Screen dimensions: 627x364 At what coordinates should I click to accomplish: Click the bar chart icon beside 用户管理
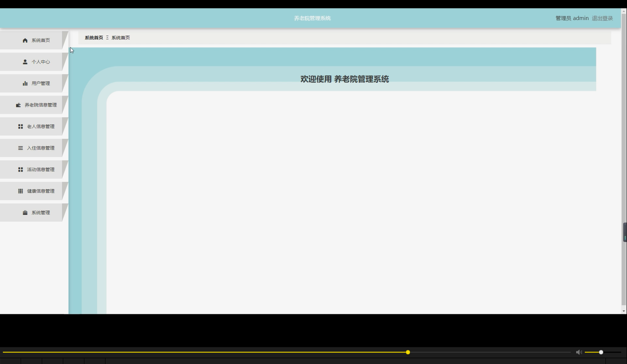pos(25,84)
